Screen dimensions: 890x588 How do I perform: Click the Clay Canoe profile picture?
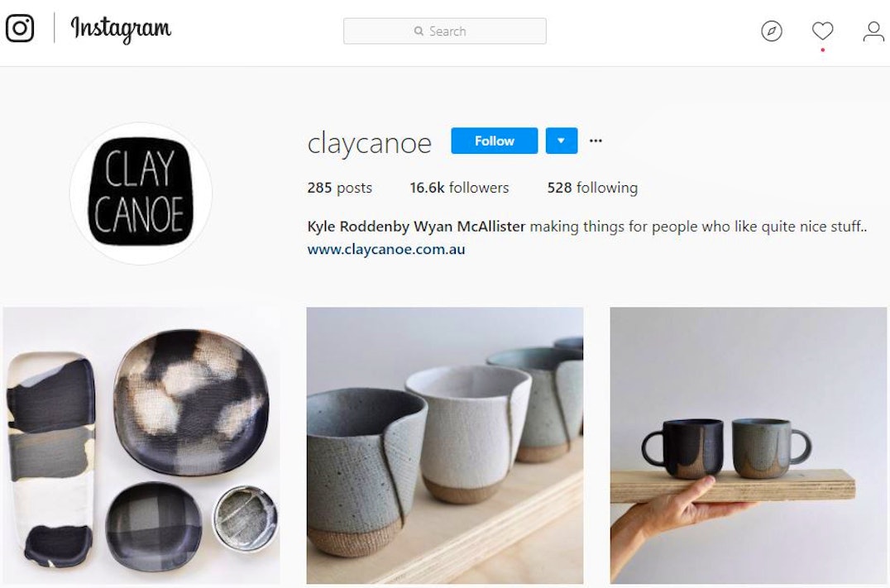coord(141,193)
